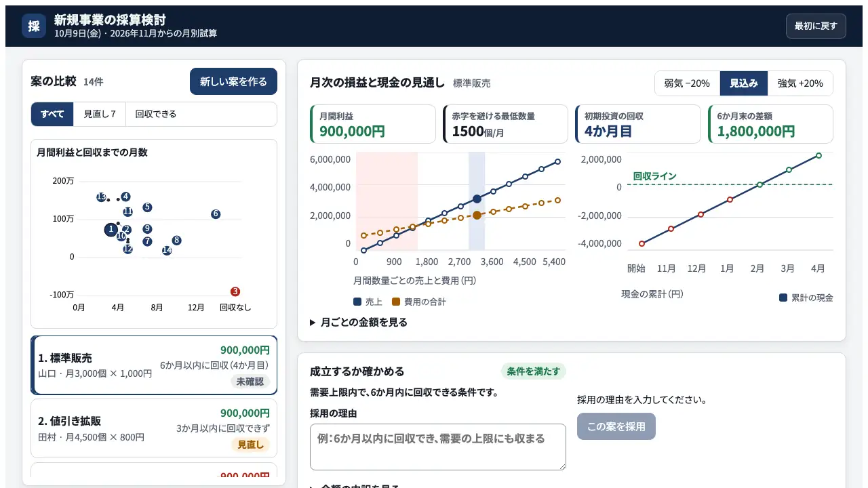Image resolution: width=868 pixels, height=488 pixels.
Task: Click the filled 費用 point on the dashed line
Action: coord(477,215)
